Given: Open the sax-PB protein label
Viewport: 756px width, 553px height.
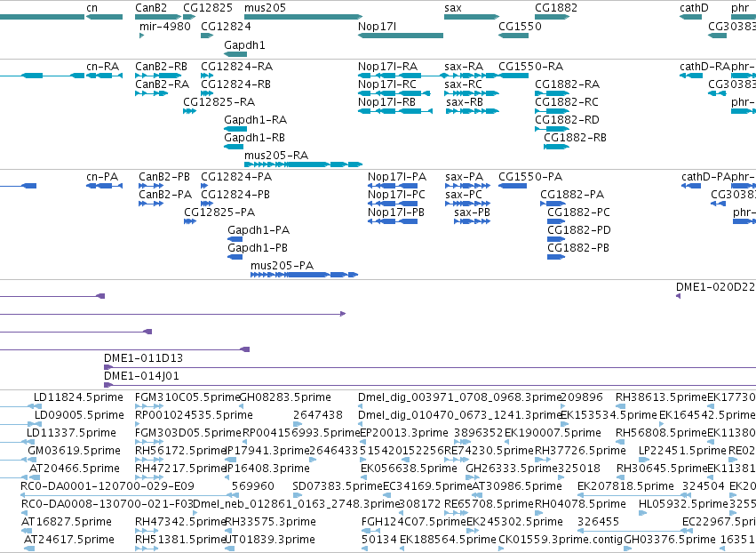Looking at the screenshot, I should (x=472, y=212).
